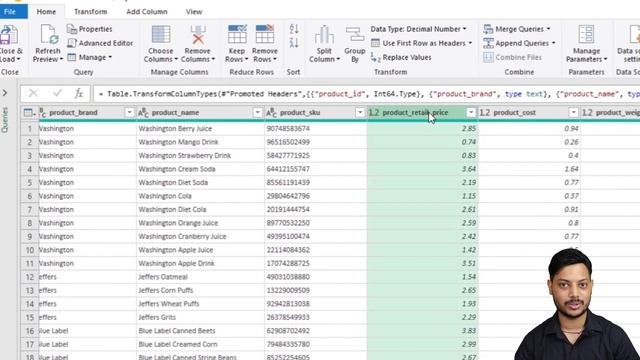Click Use First Row as Headers
The height and width of the screenshot is (360, 640).
422,43
